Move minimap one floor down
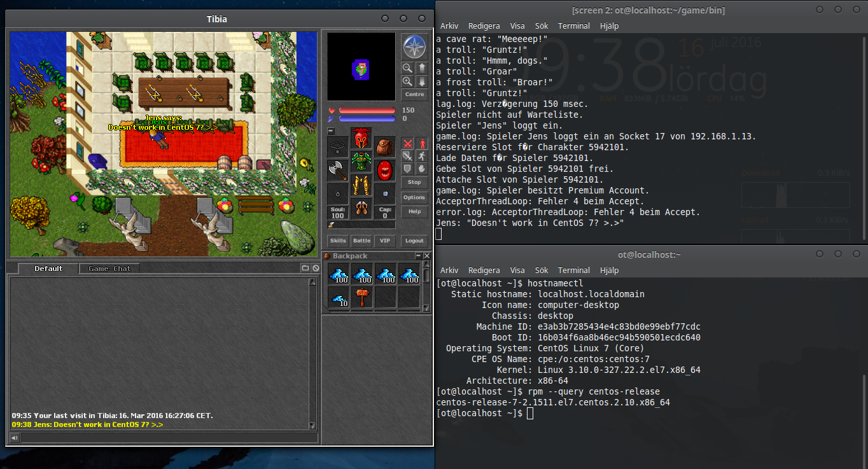Viewport: 868px width, 469px height. point(421,81)
